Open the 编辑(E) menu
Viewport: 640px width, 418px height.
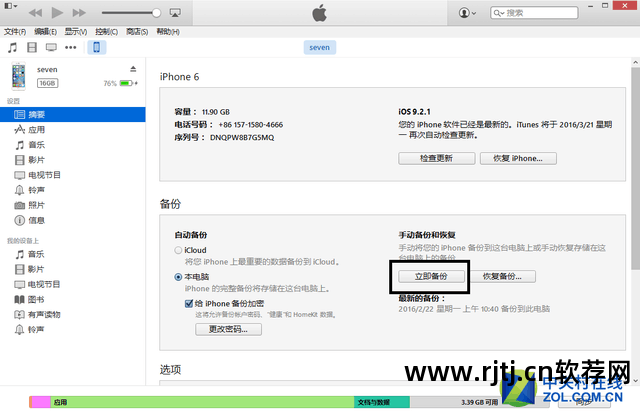pyautogui.click(x=45, y=31)
